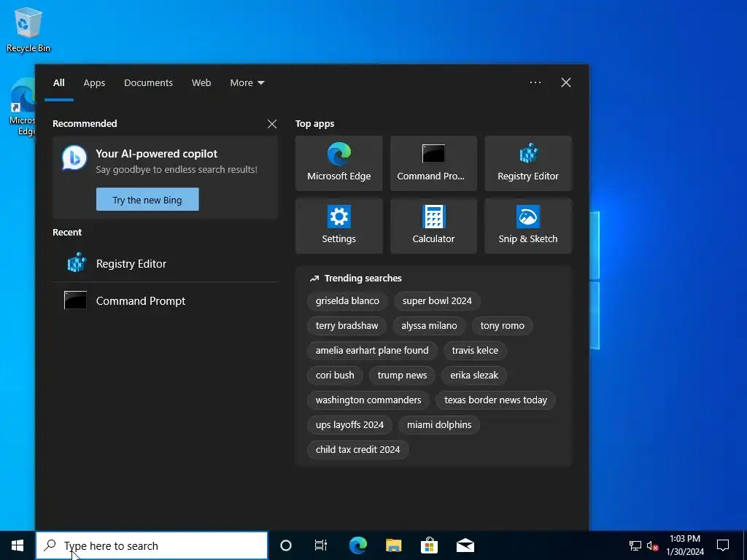Open the Mail app on the taskbar
This screenshot has width=747, height=560.
click(x=465, y=545)
